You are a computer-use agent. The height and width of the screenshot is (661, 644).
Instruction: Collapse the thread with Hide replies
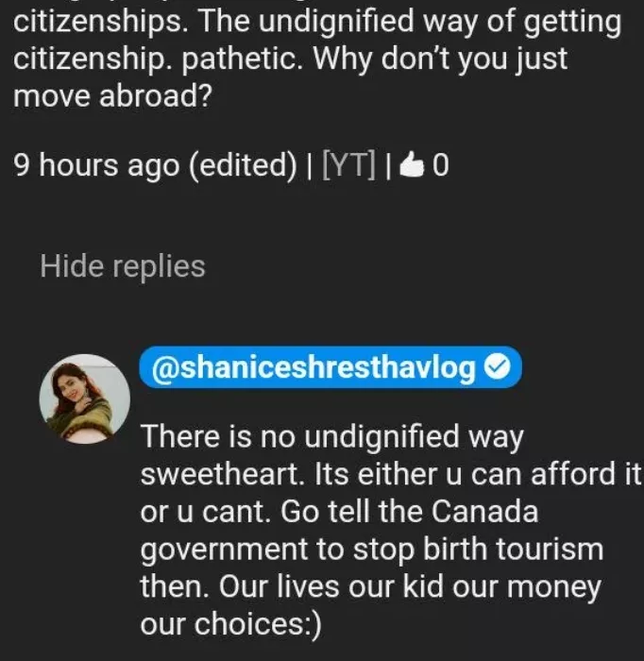(x=122, y=266)
